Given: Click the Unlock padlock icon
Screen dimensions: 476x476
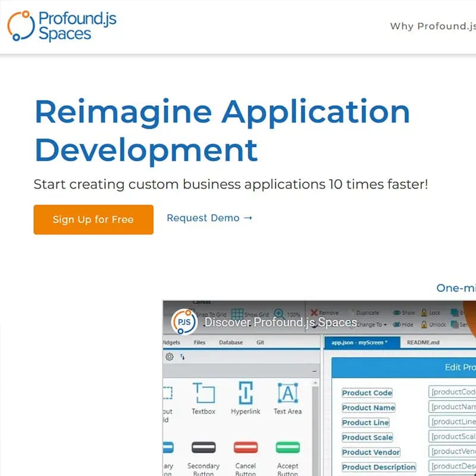Looking at the screenshot, I should [x=424, y=324].
